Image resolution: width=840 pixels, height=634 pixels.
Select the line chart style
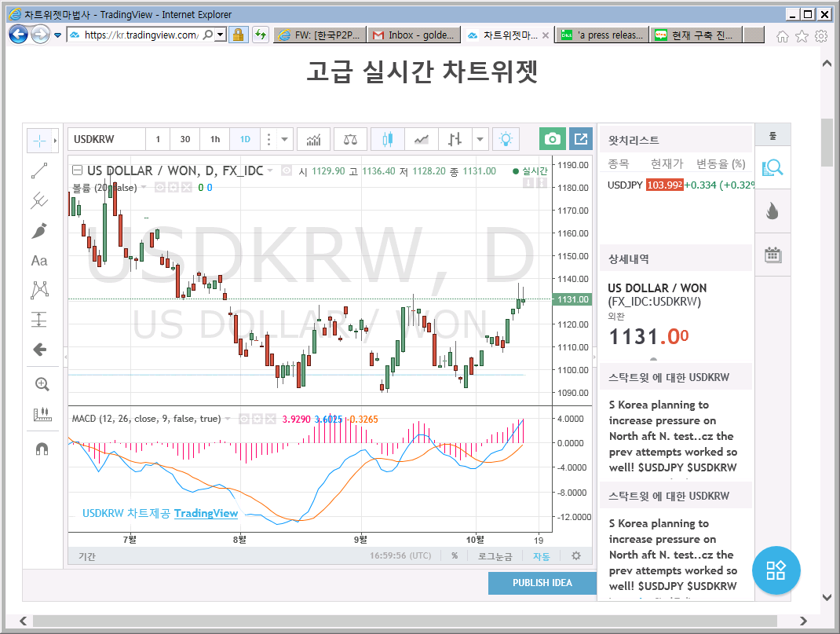[421, 139]
